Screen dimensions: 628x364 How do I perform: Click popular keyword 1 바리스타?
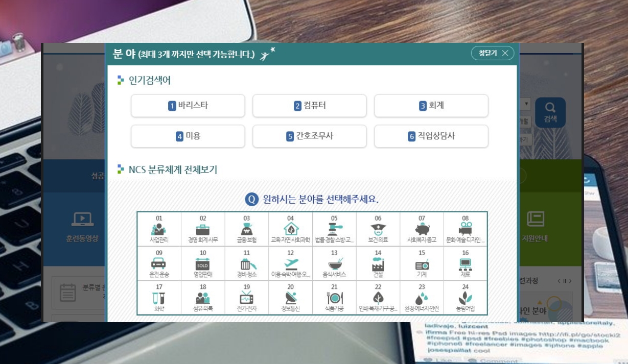pyautogui.click(x=188, y=106)
